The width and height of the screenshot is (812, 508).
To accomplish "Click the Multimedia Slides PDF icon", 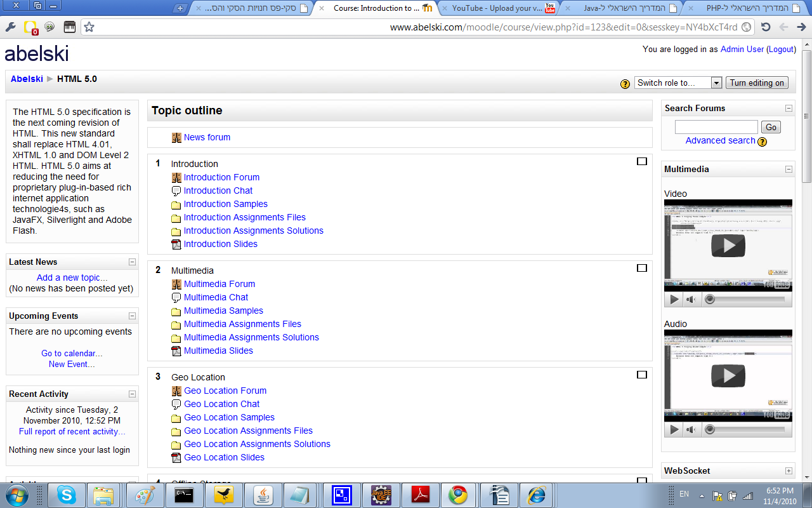I will [x=176, y=351].
